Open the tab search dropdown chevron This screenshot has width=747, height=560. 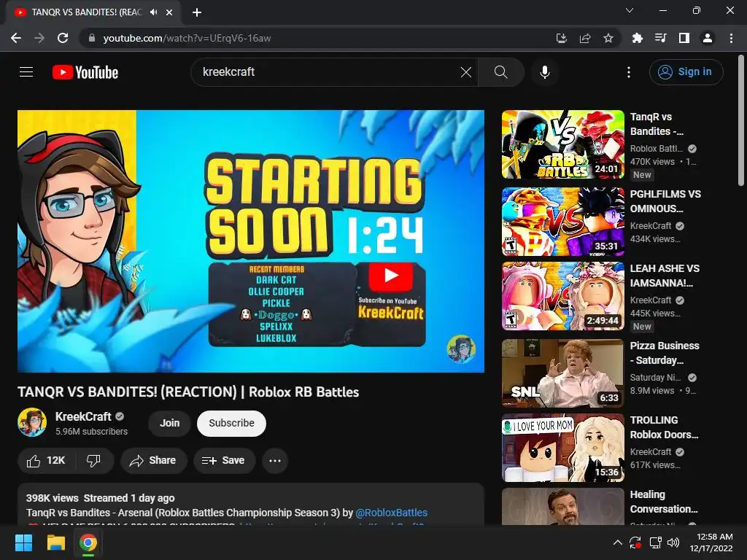coord(630,10)
